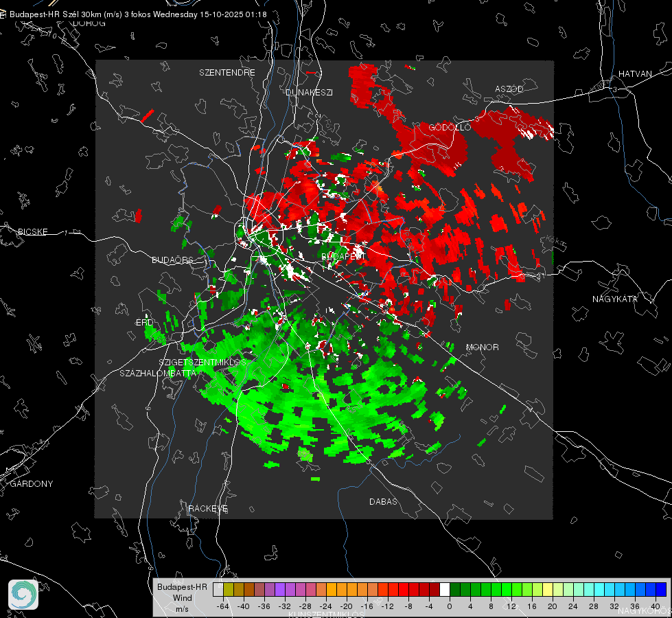The width and height of the screenshot is (672, 618).
Task: Select the NAGYKÁTA town label
Action: pos(614,299)
